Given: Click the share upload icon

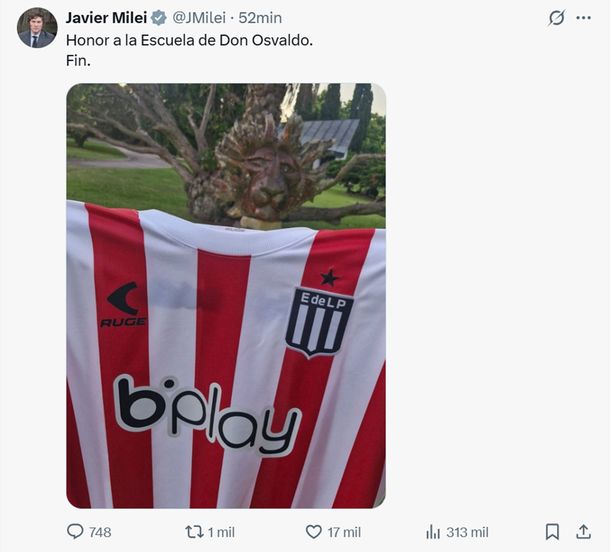Looking at the screenshot, I should coord(583,532).
